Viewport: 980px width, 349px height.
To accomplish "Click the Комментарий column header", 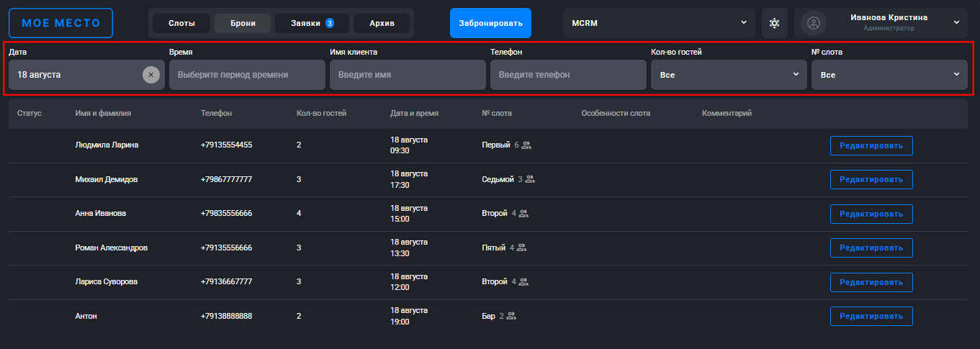I will pyautogui.click(x=727, y=114).
